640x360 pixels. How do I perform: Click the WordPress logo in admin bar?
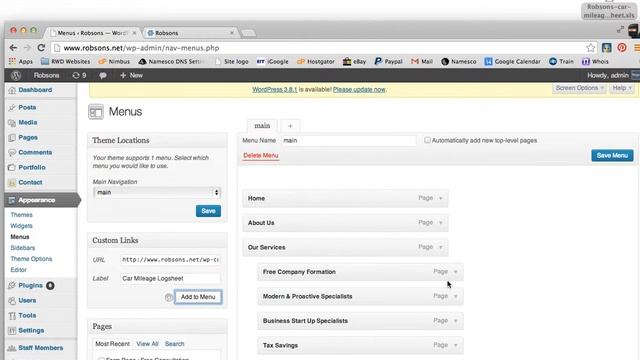(x=16, y=75)
